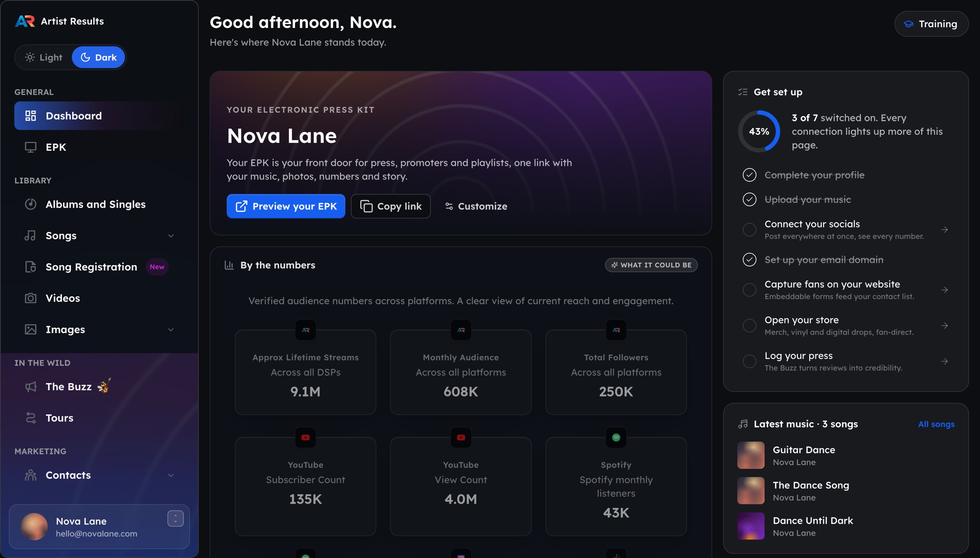Image resolution: width=980 pixels, height=558 pixels.
Task: Open the Nova Lane account switcher
Action: 175,518
